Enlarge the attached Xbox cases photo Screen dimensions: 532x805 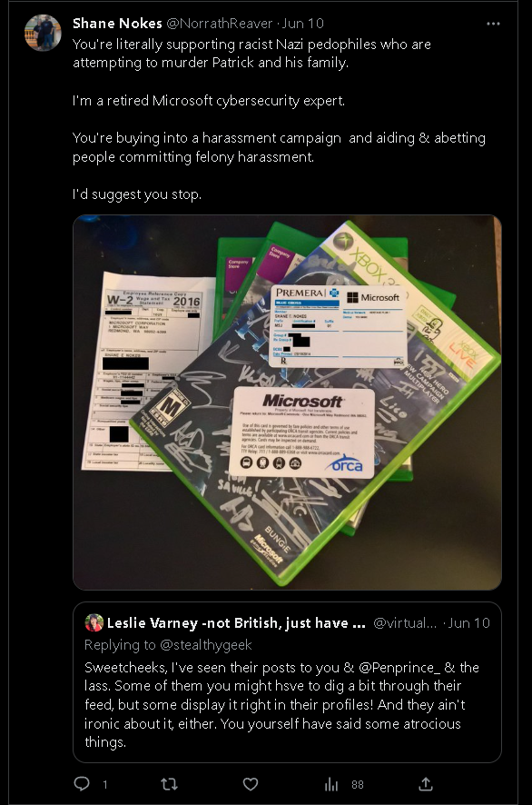coord(287,402)
